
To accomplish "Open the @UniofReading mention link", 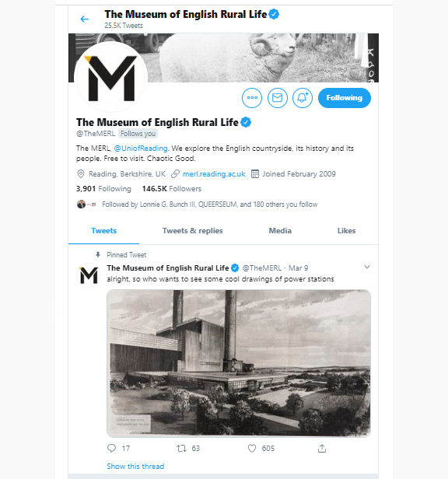I will (141, 149).
